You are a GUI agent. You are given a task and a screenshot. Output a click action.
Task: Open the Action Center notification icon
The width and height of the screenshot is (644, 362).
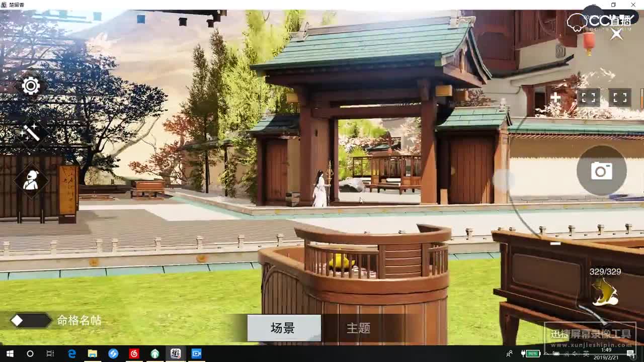pyautogui.click(x=630, y=354)
